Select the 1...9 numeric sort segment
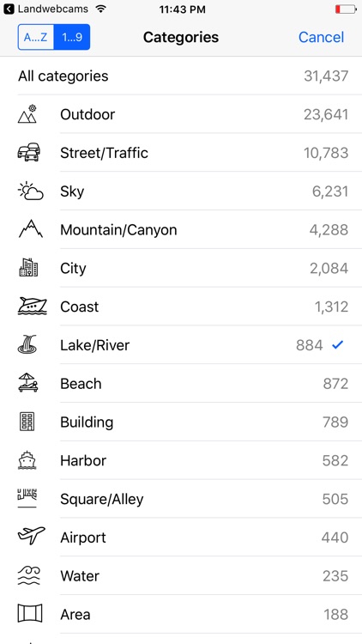Viewport: 362px width, 644px height. point(72,37)
